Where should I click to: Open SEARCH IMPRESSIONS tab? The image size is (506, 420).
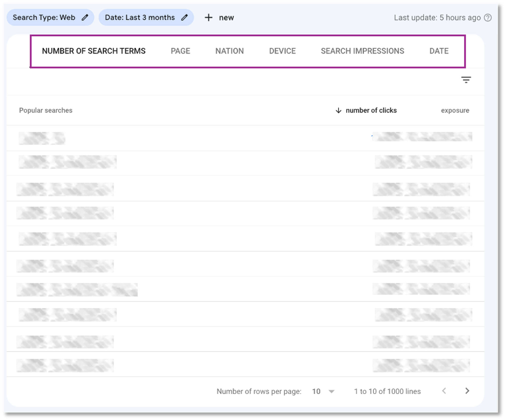click(362, 51)
